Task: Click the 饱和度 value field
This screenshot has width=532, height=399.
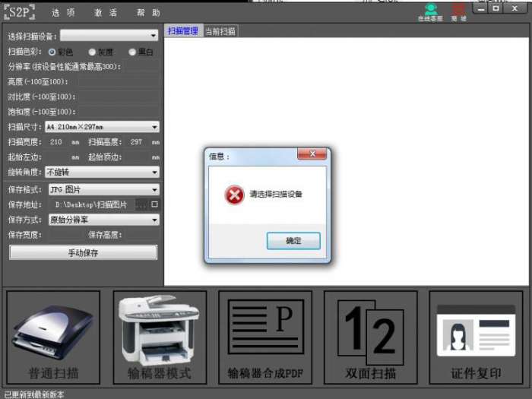Action: [x=119, y=112]
